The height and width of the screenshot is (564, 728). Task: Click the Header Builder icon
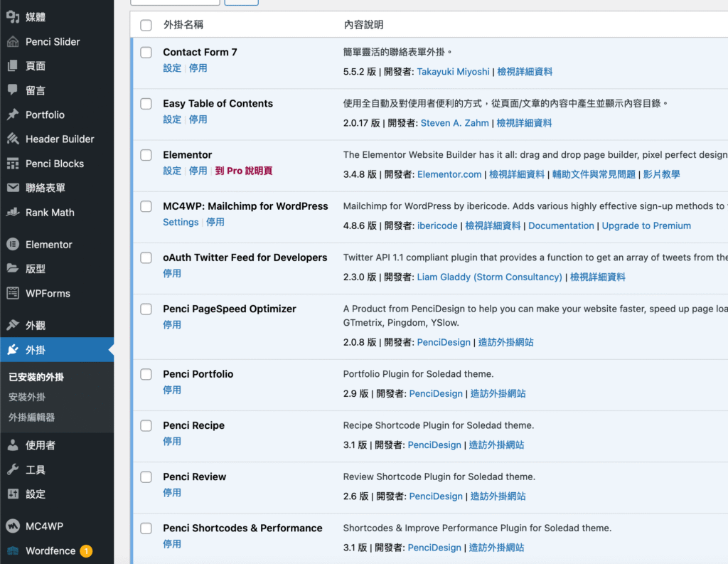pos(13,139)
